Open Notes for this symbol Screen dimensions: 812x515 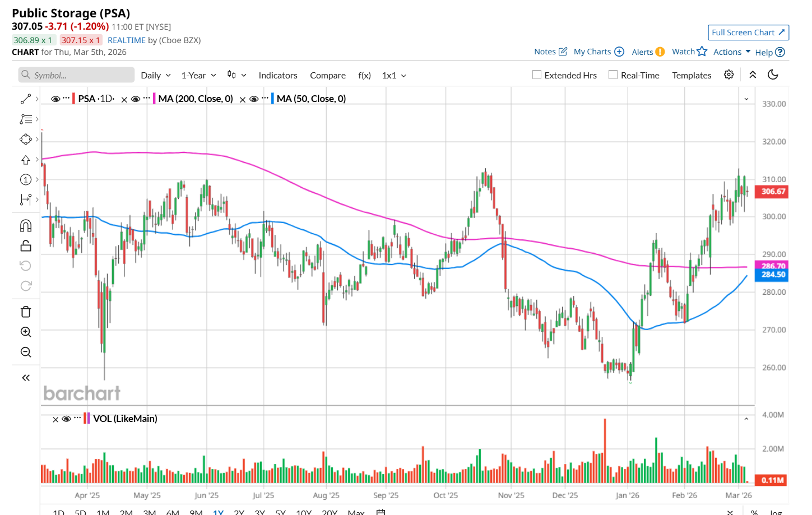[x=550, y=52]
